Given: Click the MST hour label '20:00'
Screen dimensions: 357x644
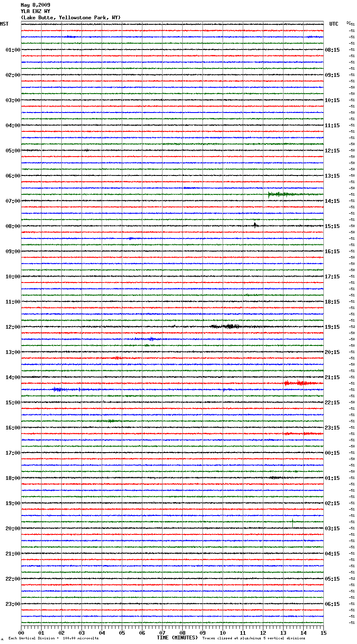Looking at the screenshot, I should [x=13, y=529].
